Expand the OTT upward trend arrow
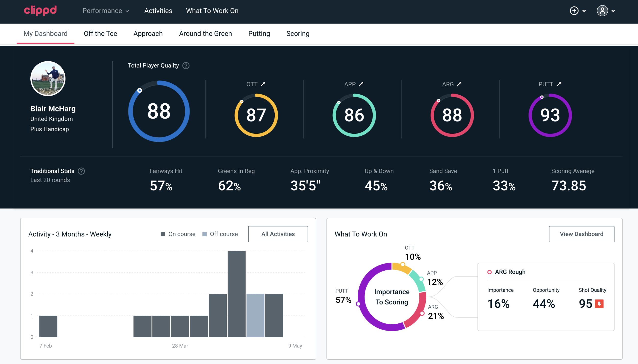The height and width of the screenshot is (364, 638). pyautogui.click(x=263, y=84)
